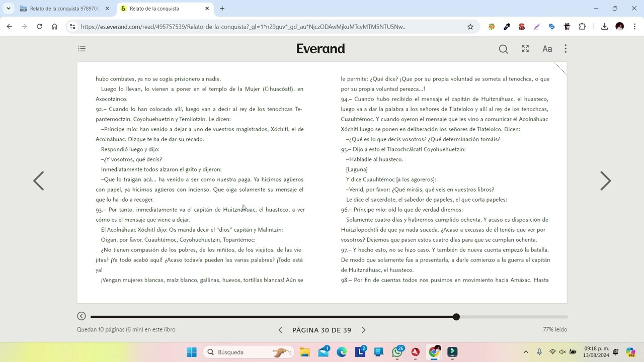Go to the browser home page
Screen dimensions: 644x362
pos(54,27)
